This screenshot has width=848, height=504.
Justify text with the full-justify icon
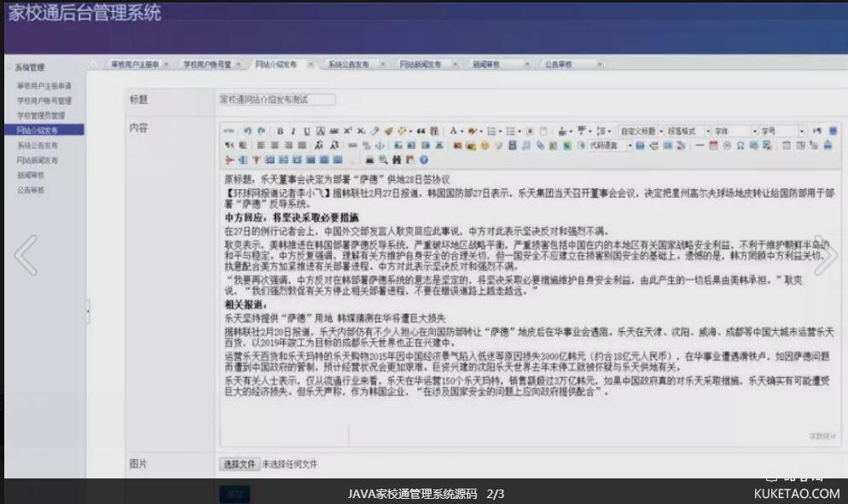pos(302,146)
